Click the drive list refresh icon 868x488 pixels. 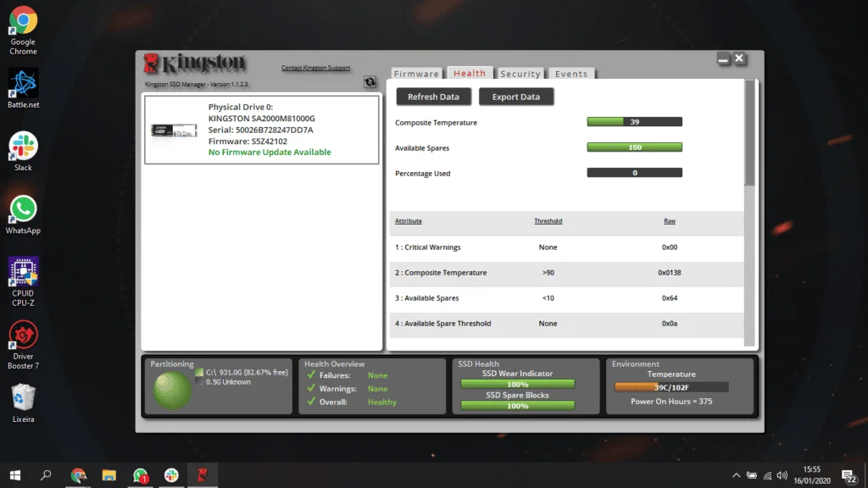[370, 82]
